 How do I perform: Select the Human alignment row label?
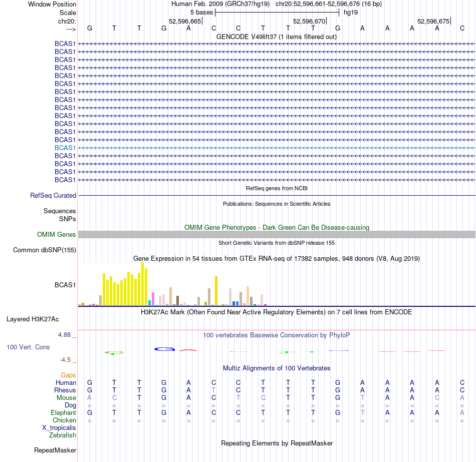click(x=66, y=382)
